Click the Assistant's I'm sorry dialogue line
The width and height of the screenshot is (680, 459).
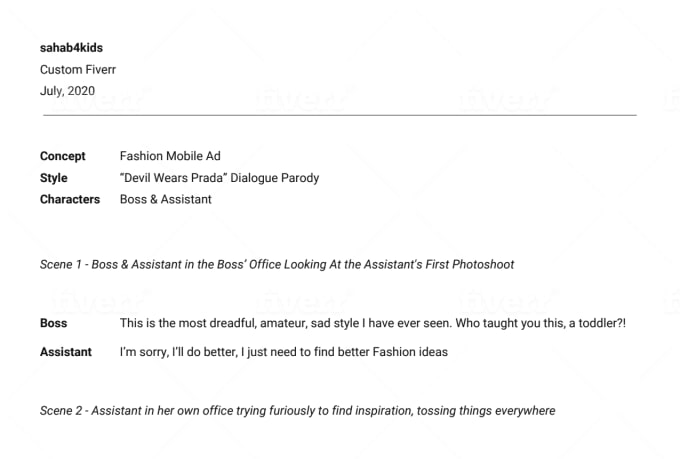click(x=284, y=352)
